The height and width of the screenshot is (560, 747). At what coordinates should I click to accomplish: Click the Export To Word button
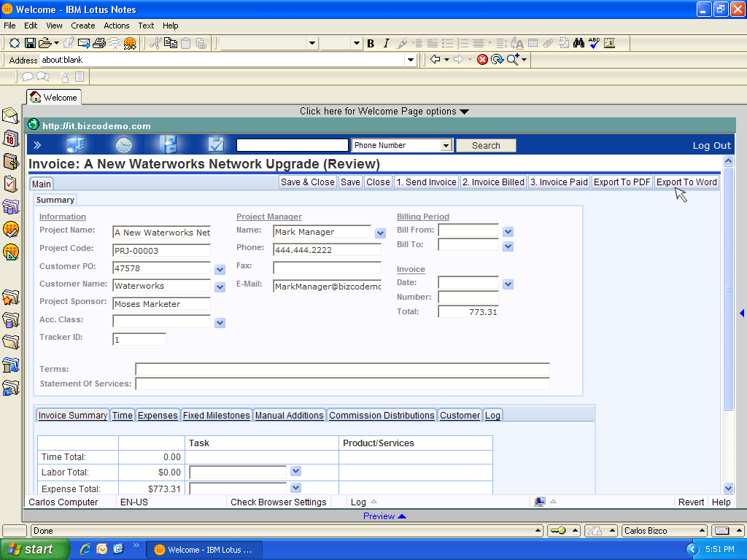pos(686,182)
